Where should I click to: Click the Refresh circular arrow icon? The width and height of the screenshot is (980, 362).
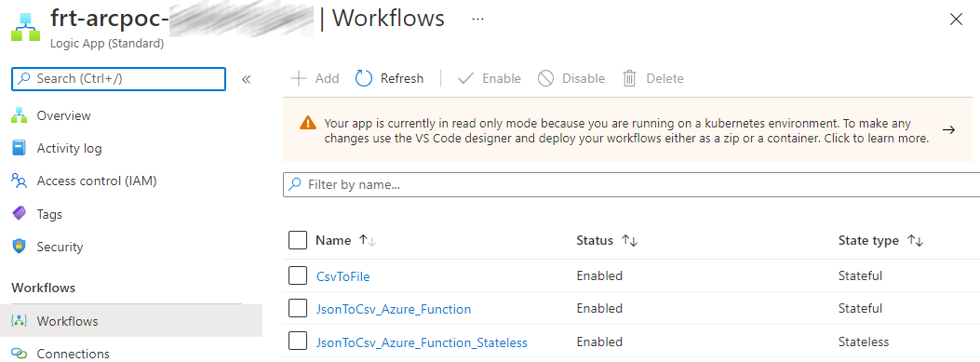pyautogui.click(x=364, y=78)
